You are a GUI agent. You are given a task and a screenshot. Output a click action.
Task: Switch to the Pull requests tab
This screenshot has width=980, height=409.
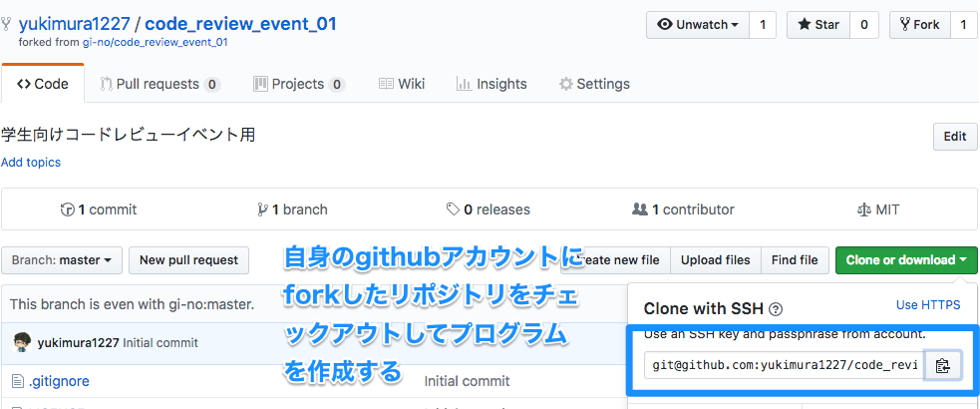point(160,84)
